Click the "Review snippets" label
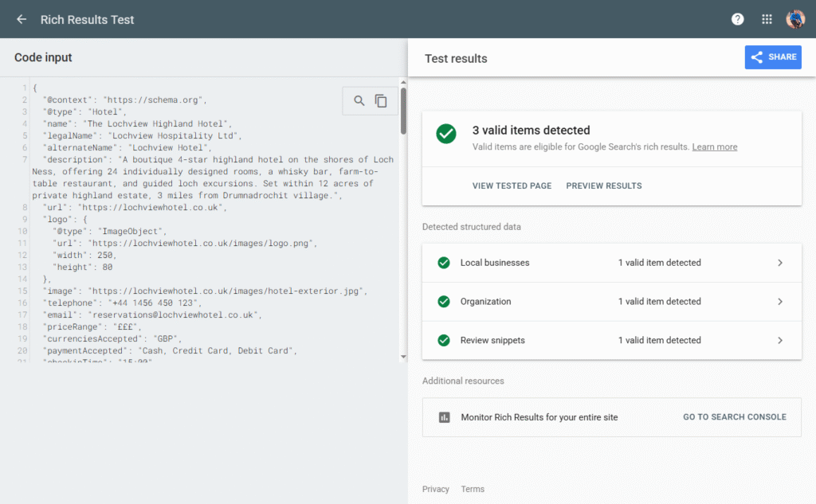This screenshot has width=816, height=504. pyautogui.click(x=492, y=340)
